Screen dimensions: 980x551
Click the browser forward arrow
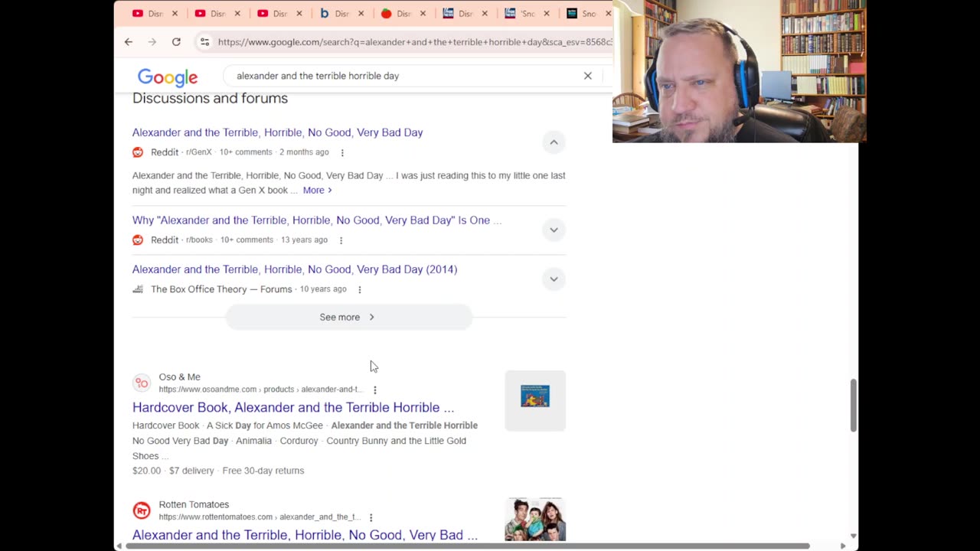152,42
